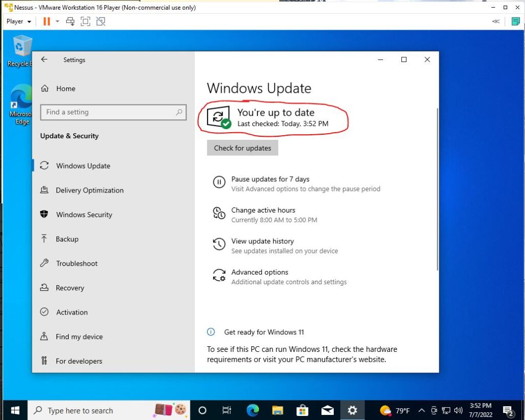Open File Explorer from the taskbar
525x420 pixels.
[277, 410]
